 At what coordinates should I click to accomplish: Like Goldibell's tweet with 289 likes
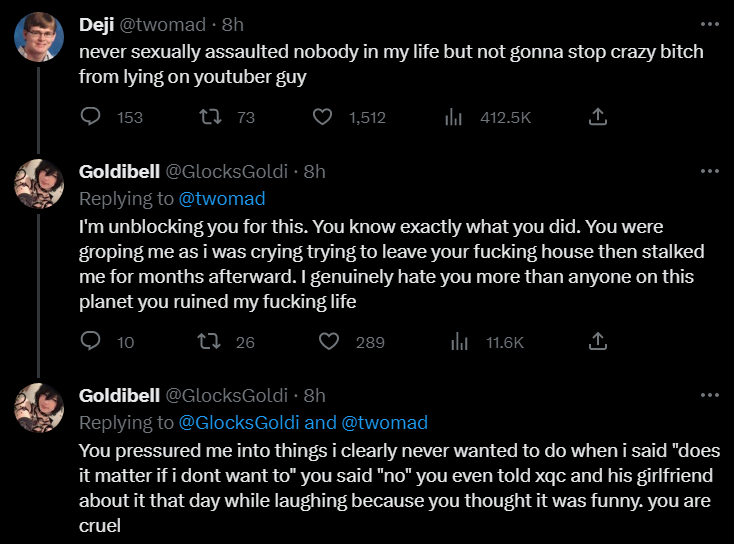[x=330, y=342]
